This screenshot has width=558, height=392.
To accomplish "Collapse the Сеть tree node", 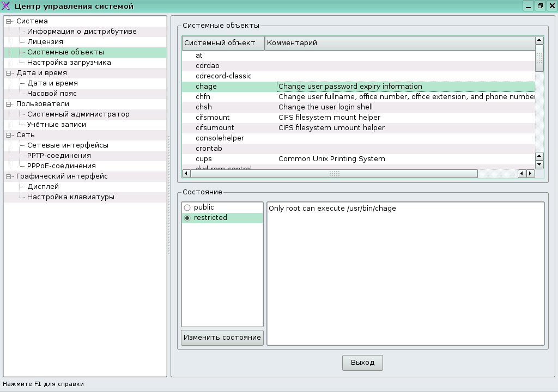I will coord(9,135).
